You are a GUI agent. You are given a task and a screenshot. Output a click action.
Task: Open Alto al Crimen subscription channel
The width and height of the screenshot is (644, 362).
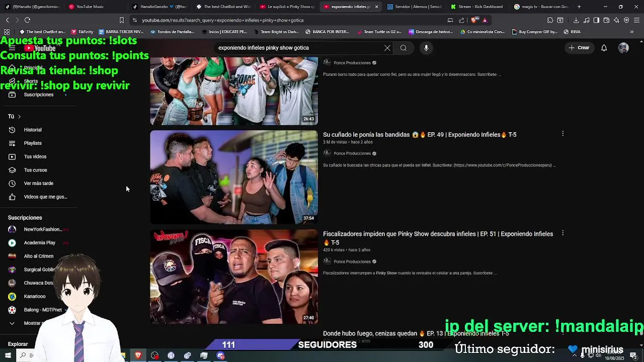(39, 256)
